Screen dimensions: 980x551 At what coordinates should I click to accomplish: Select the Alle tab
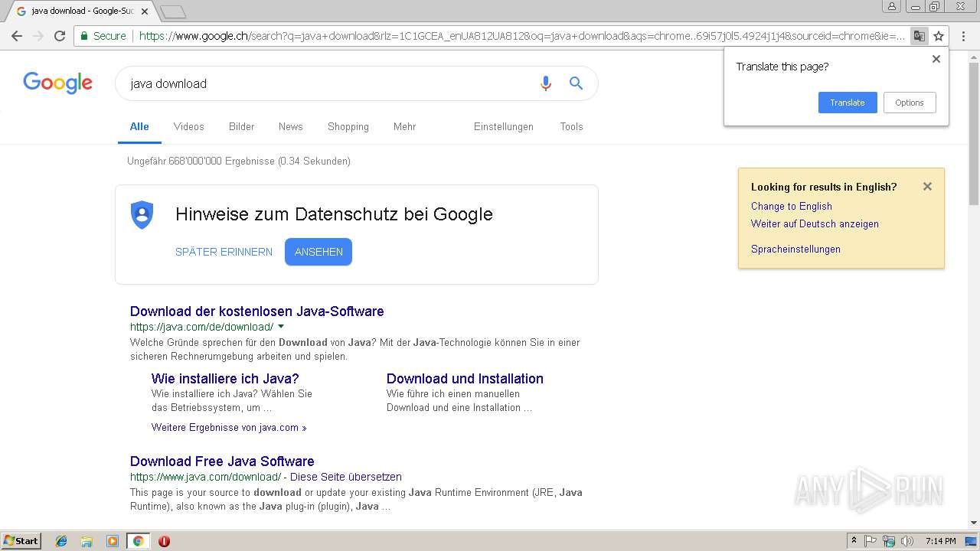tap(139, 127)
